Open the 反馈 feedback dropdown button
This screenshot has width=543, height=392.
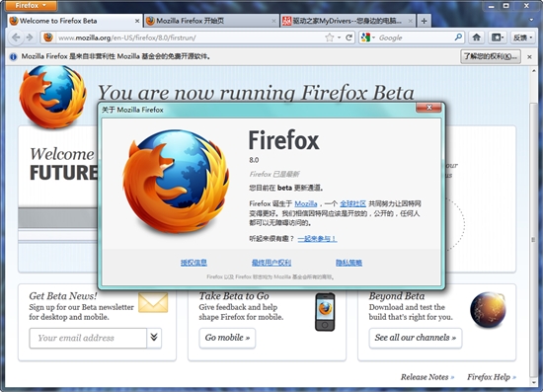(522, 38)
